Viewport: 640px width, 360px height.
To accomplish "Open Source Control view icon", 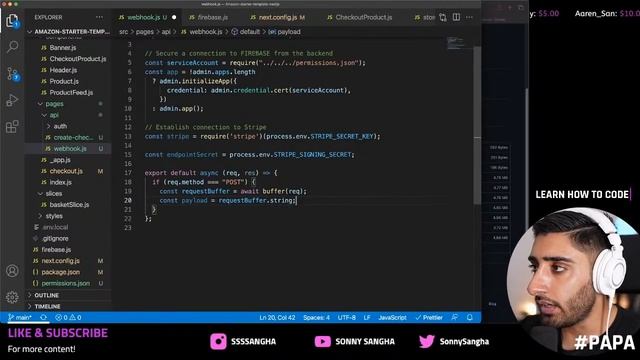I will 12,74.
